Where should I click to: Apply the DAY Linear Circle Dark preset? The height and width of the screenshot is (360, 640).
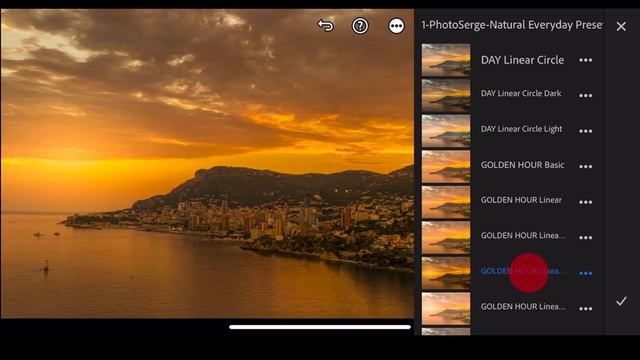(x=521, y=93)
